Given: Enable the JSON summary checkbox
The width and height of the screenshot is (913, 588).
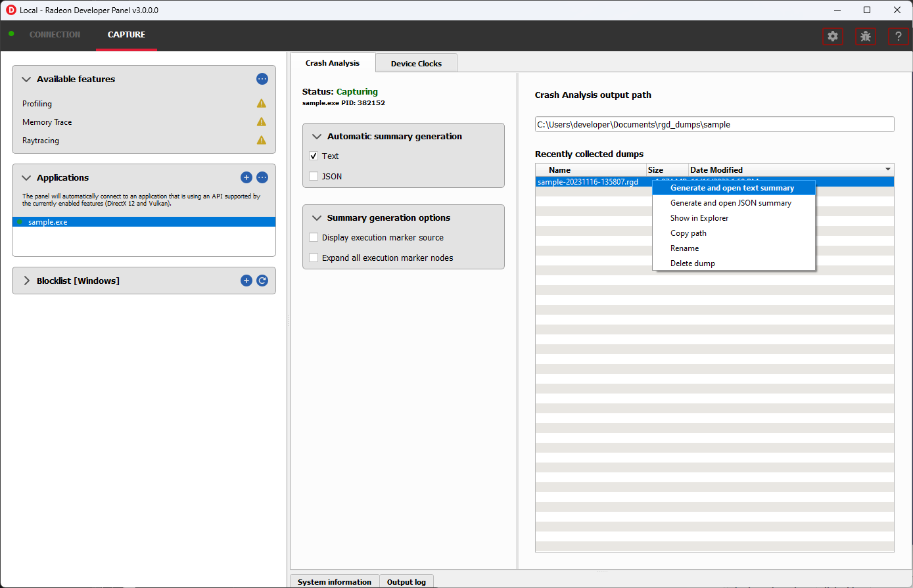Looking at the screenshot, I should [314, 176].
